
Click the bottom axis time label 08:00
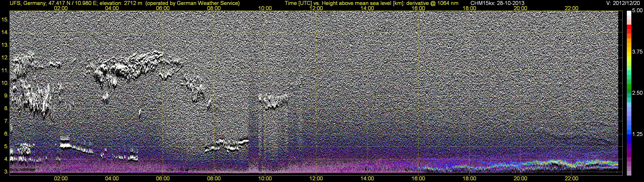tap(214, 179)
